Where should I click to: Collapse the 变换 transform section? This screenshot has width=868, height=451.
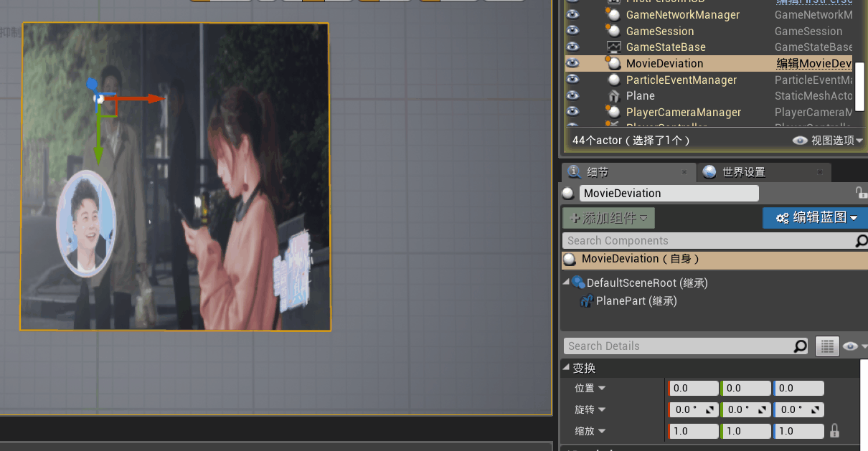coord(567,368)
